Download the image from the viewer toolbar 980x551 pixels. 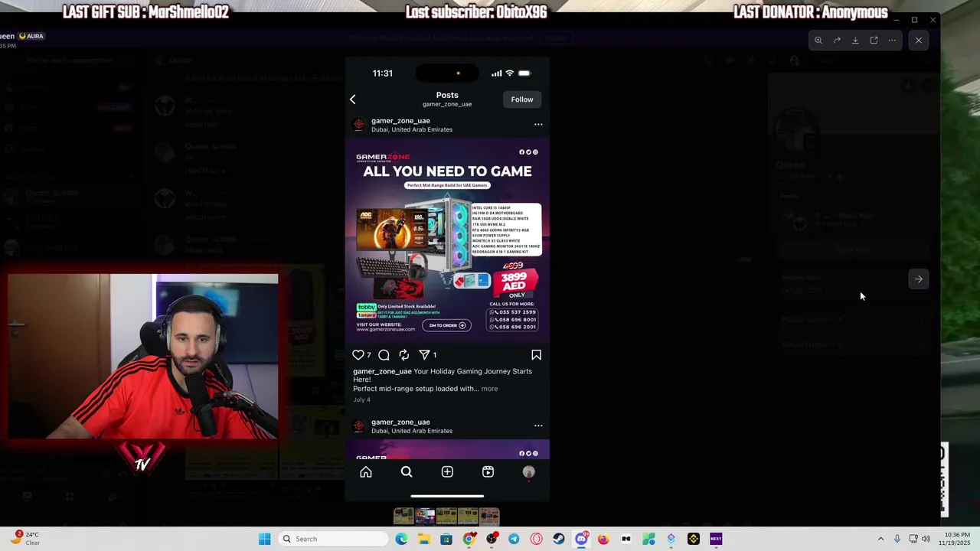pyautogui.click(x=855, y=41)
